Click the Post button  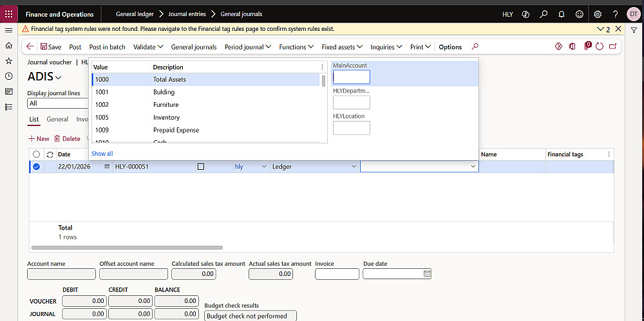click(75, 47)
